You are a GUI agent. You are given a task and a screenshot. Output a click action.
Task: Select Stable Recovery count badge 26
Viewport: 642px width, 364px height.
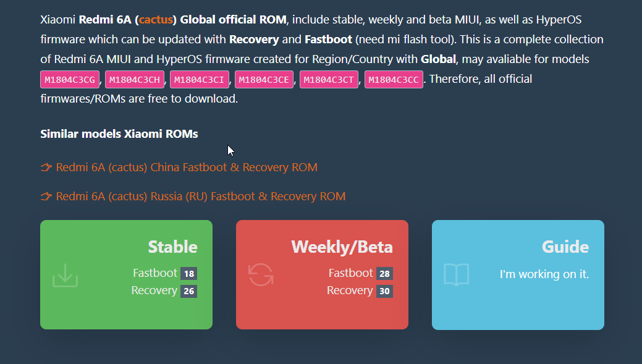(x=188, y=291)
